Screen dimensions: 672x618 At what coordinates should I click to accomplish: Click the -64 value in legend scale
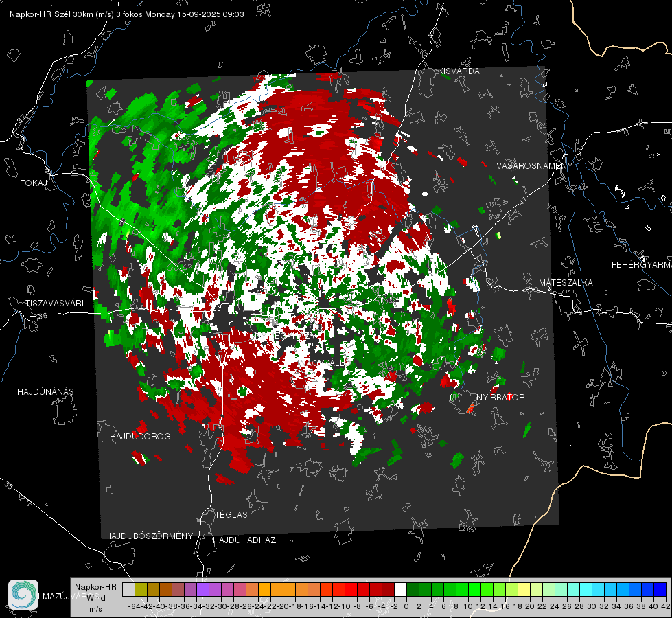pos(135,606)
